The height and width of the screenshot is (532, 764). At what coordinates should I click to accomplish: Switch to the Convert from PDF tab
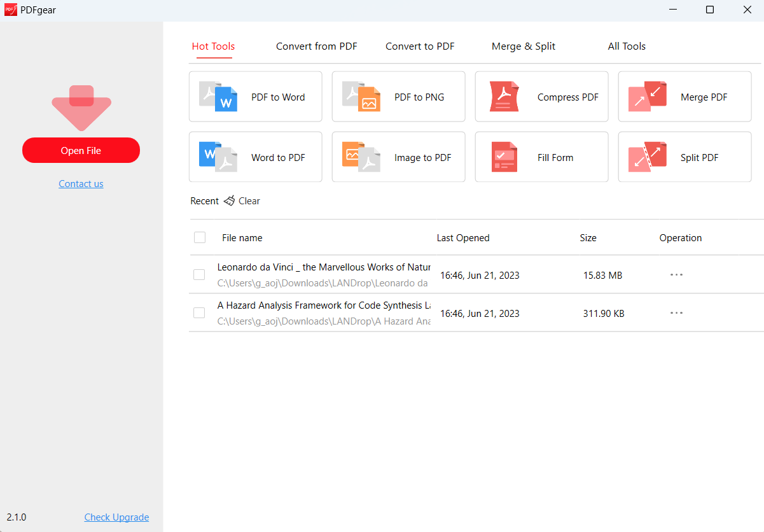[316, 46]
